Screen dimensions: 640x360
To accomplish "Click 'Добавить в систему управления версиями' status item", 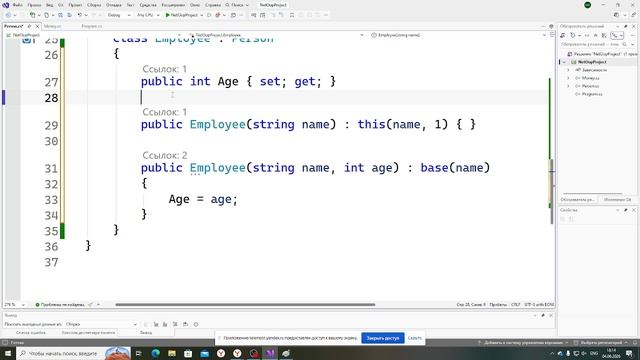I will point(523,342).
